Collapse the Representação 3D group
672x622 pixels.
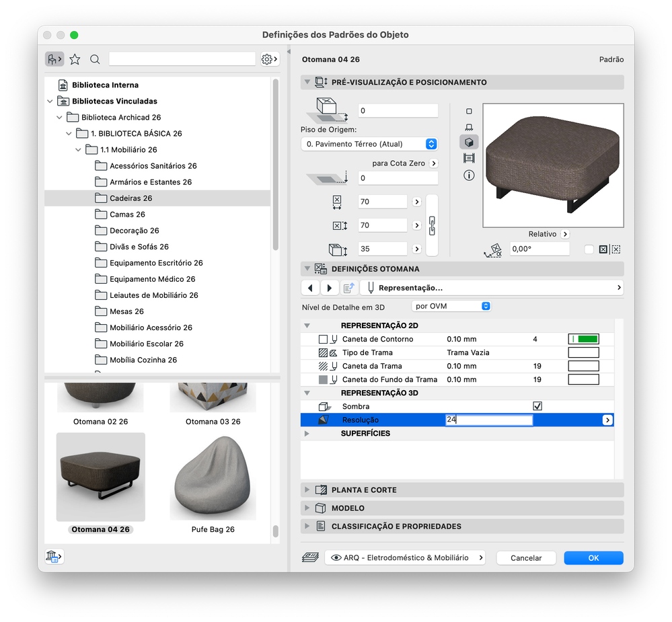pyautogui.click(x=307, y=393)
